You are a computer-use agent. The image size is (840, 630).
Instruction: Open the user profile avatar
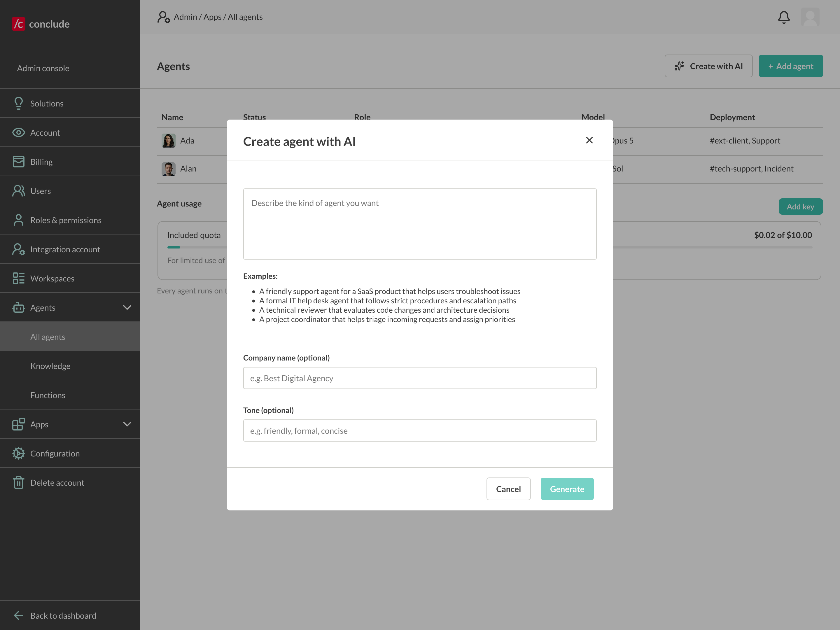[810, 17]
